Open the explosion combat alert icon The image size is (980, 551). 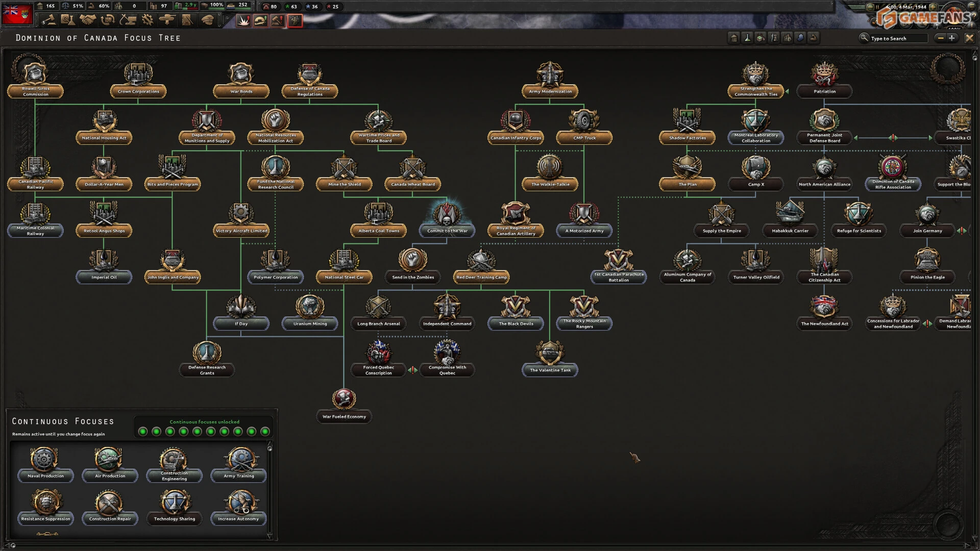(x=243, y=20)
